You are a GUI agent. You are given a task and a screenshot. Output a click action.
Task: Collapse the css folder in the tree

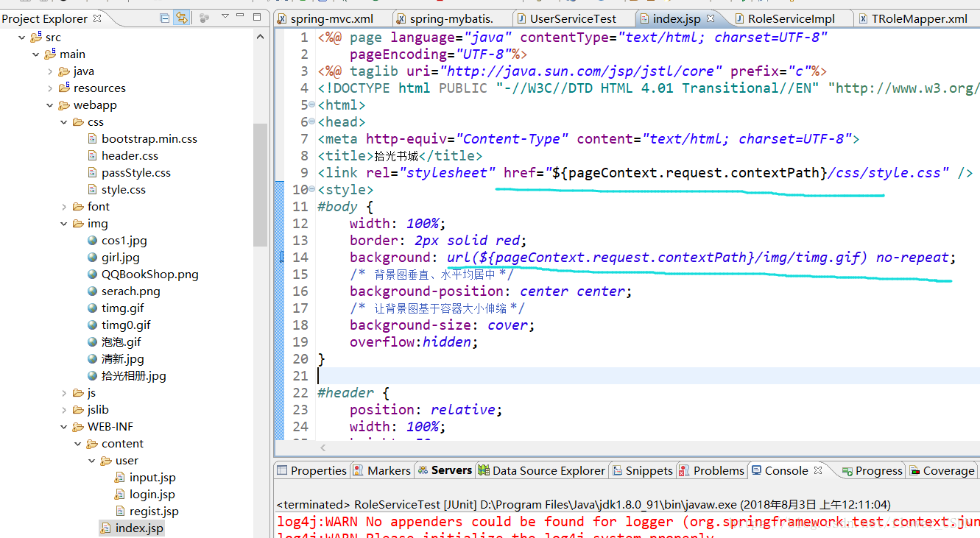coord(64,122)
